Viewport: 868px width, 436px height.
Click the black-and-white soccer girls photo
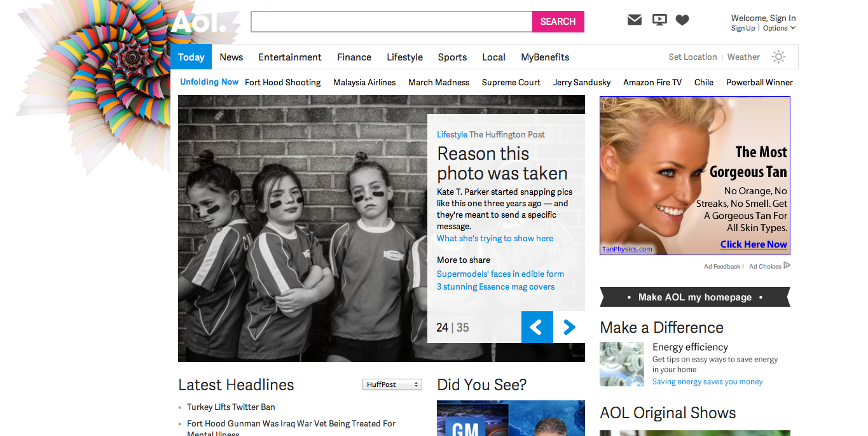(x=302, y=229)
